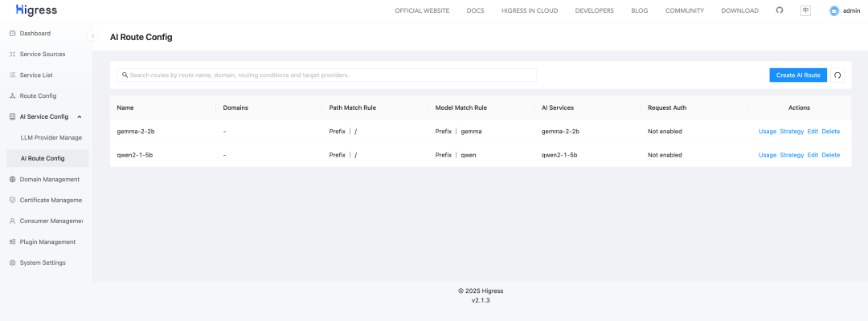Image resolution: width=868 pixels, height=321 pixels.
Task: Open Strategy for qwen2-1-5b route
Action: click(x=792, y=155)
